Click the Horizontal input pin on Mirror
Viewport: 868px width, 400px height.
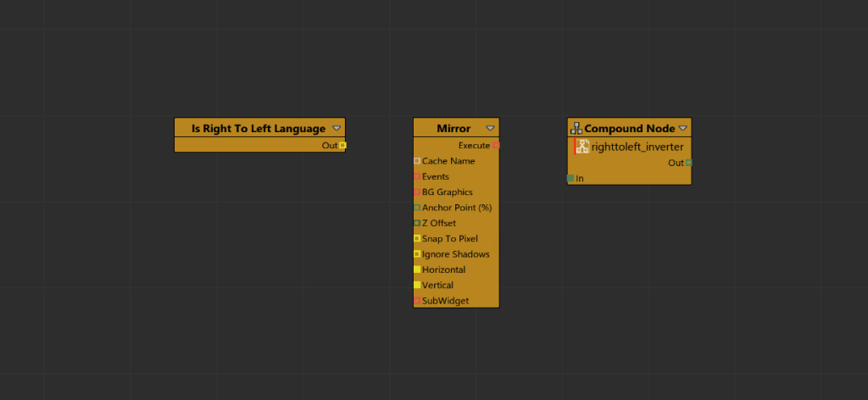[x=417, y=269]
